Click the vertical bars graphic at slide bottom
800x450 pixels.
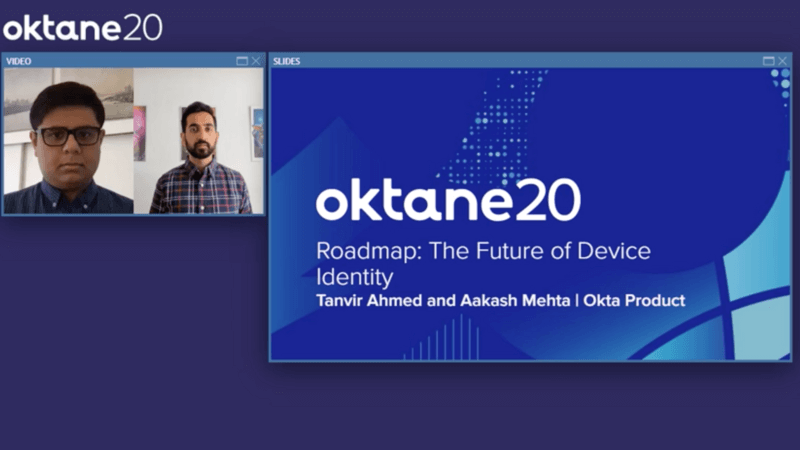tap(445, 340)
